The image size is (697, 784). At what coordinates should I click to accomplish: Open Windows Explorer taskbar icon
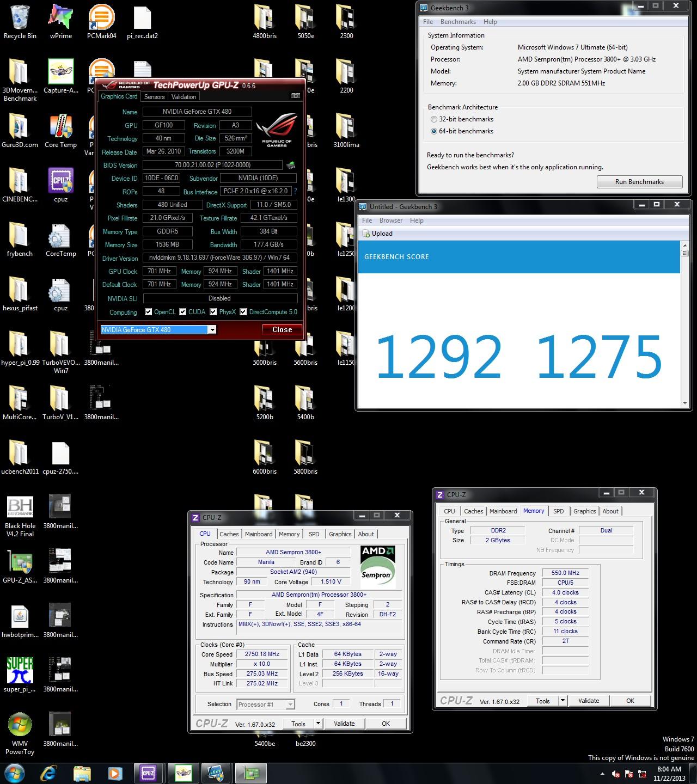click(82, 773)
